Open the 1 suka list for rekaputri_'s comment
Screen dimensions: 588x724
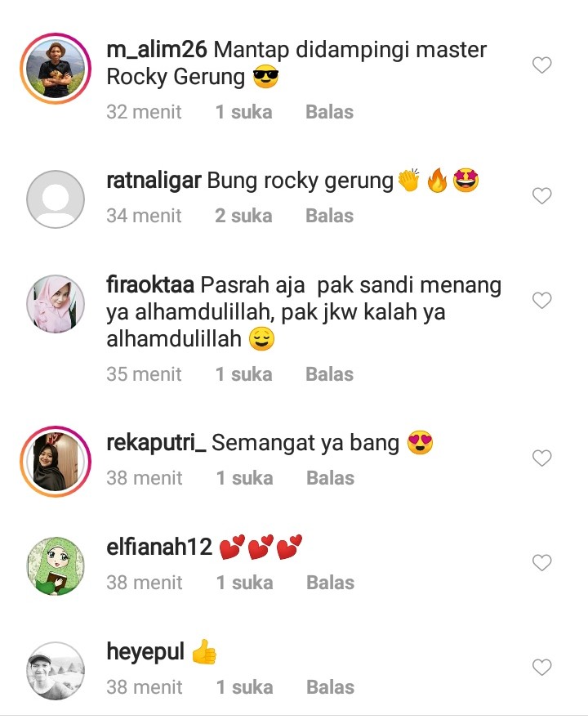[245, 478]
